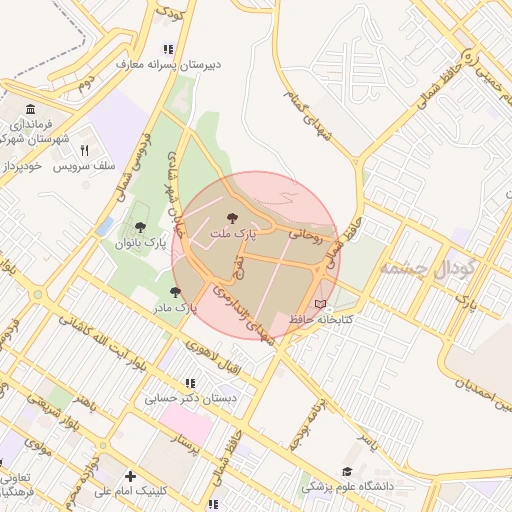
Task: Select the fork-knife icon at سلف سرویس
Action: click(x=85, y=151)
